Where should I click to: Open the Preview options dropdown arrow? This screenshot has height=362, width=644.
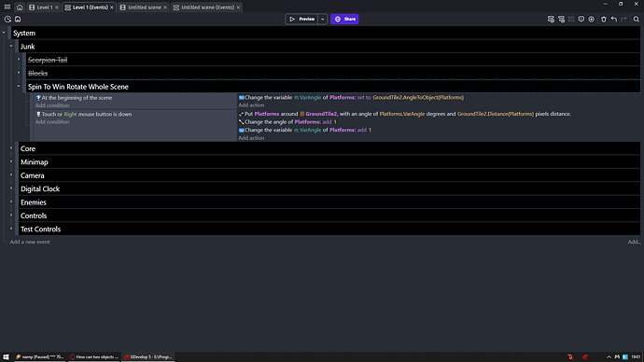click(x=323, y=19)
